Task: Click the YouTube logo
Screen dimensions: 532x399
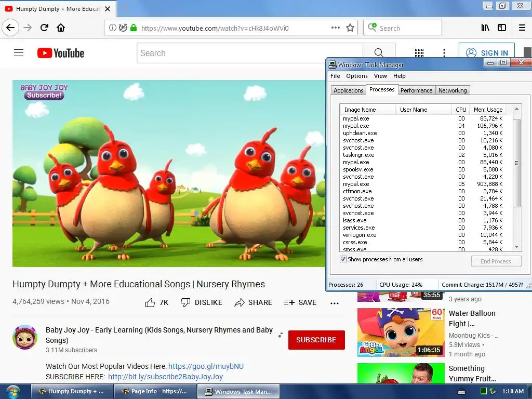Action: click(61, 54)
